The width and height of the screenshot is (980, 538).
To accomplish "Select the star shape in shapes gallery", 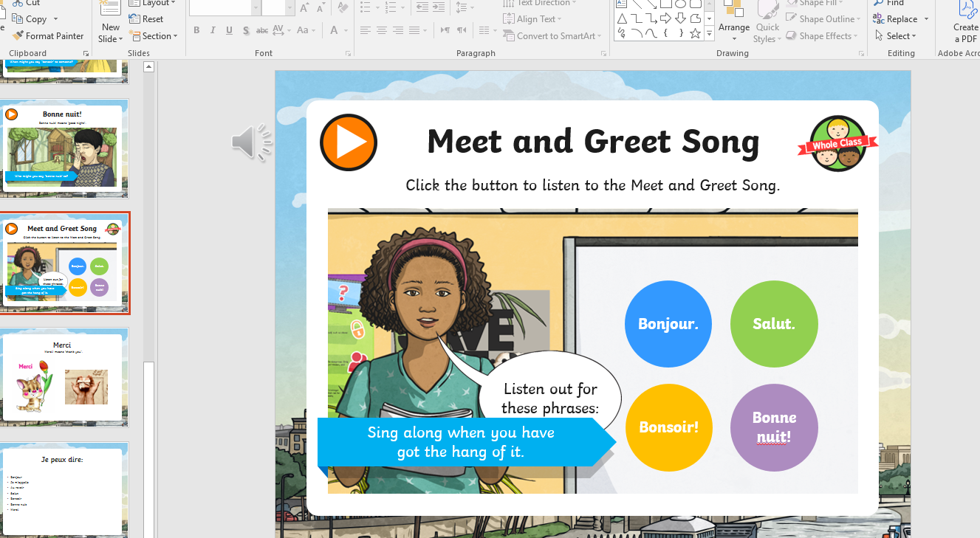I will (x=695, y=34).
